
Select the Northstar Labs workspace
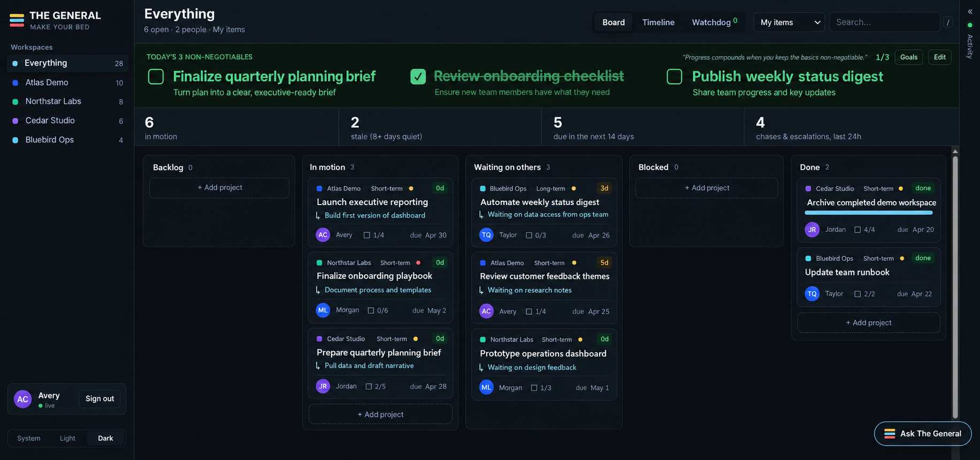(x=67, y=101)
